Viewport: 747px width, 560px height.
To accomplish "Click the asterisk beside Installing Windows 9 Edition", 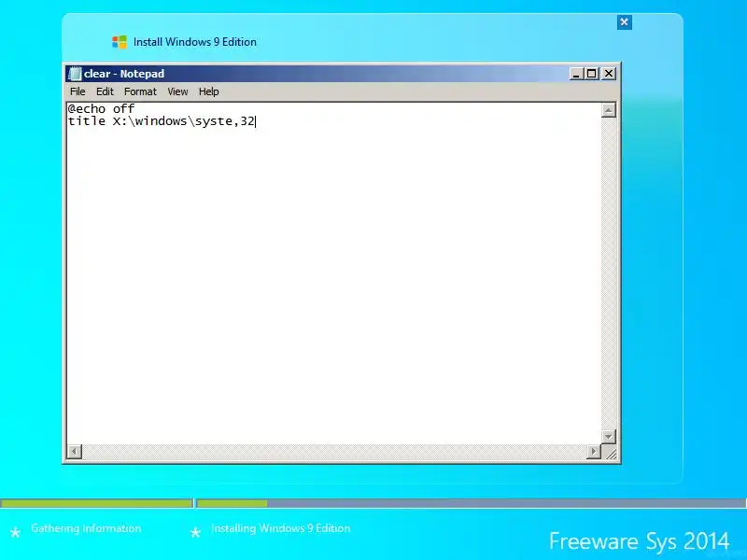I will 195,532.
